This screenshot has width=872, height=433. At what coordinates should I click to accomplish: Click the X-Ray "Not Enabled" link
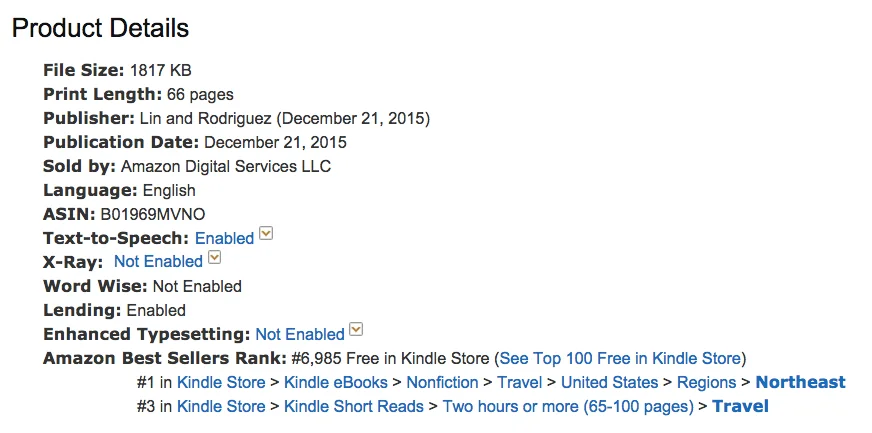pos(158,261)
